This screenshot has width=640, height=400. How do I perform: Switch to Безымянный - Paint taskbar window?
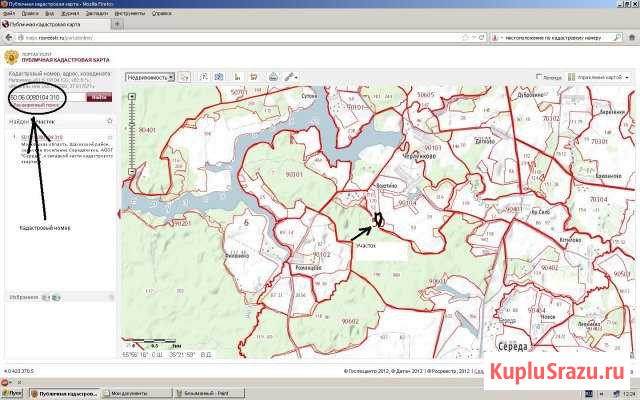[x=209, y=393]
